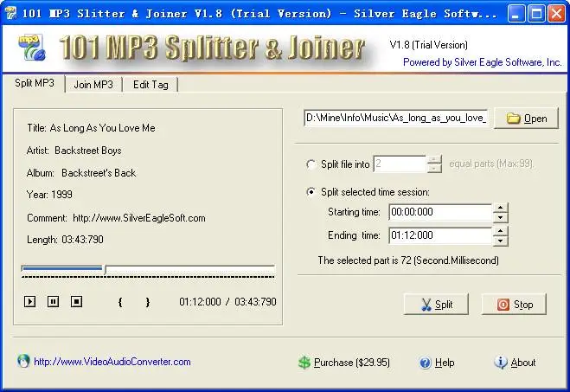Image resolution: width=570 pixels, height=392 pixels.
Task: Click the dotted selection range bar
Action: [x=148, y=277]
